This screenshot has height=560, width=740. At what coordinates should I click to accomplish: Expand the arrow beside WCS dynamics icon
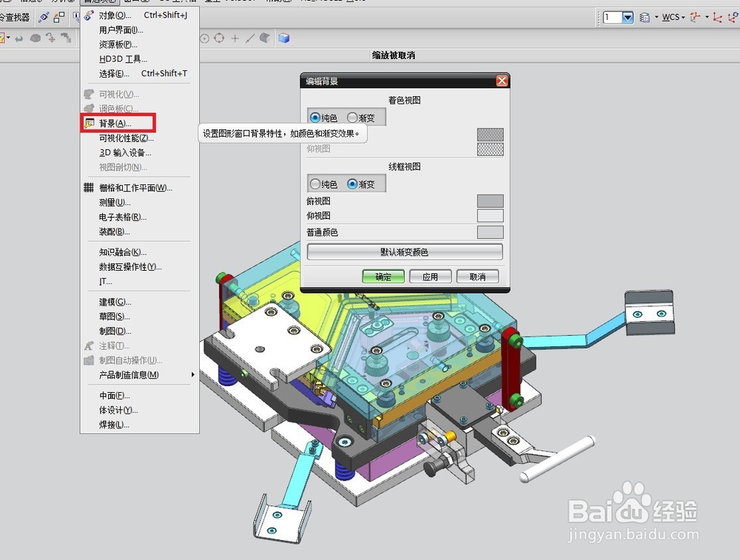707,18
